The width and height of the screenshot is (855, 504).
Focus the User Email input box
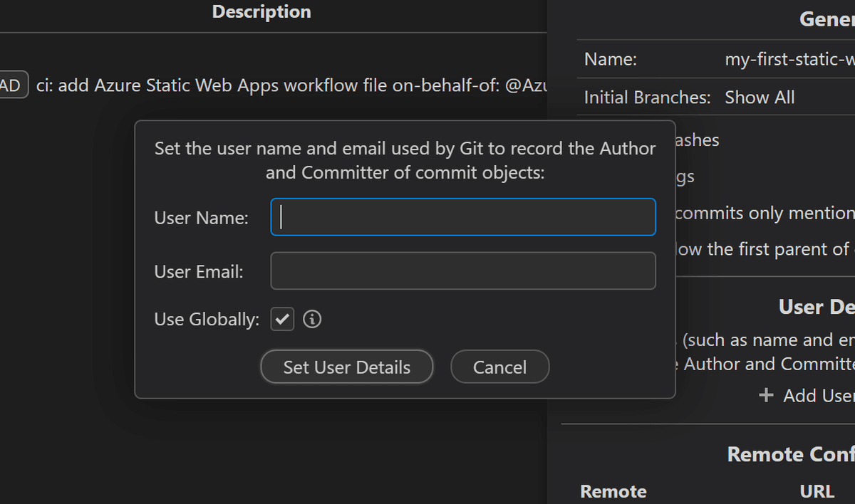click(462, 271)
